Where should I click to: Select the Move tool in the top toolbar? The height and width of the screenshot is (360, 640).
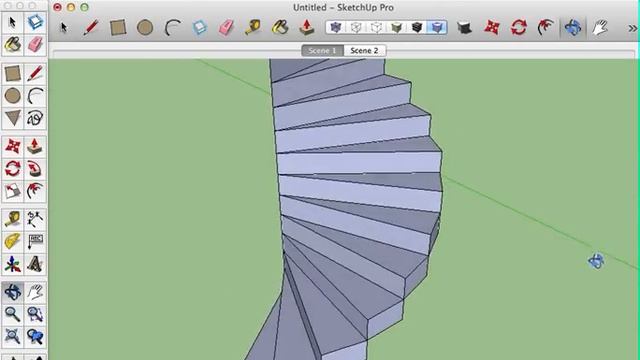point(492,27)
